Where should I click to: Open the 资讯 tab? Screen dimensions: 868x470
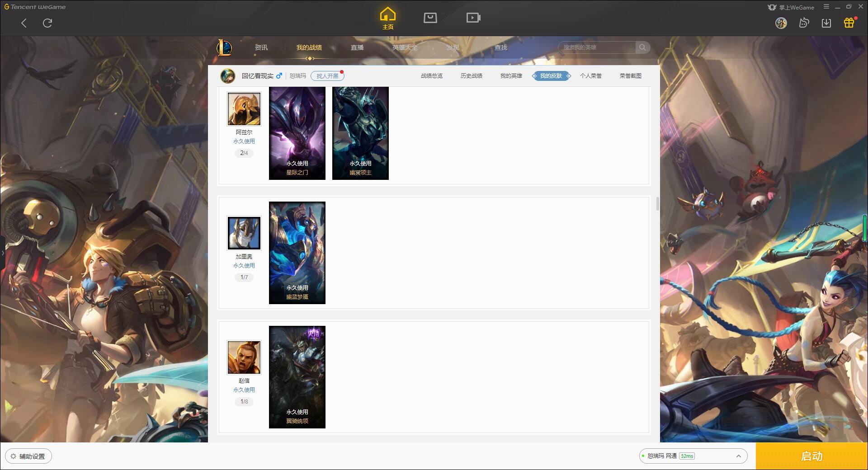click(x=261, y=47)
